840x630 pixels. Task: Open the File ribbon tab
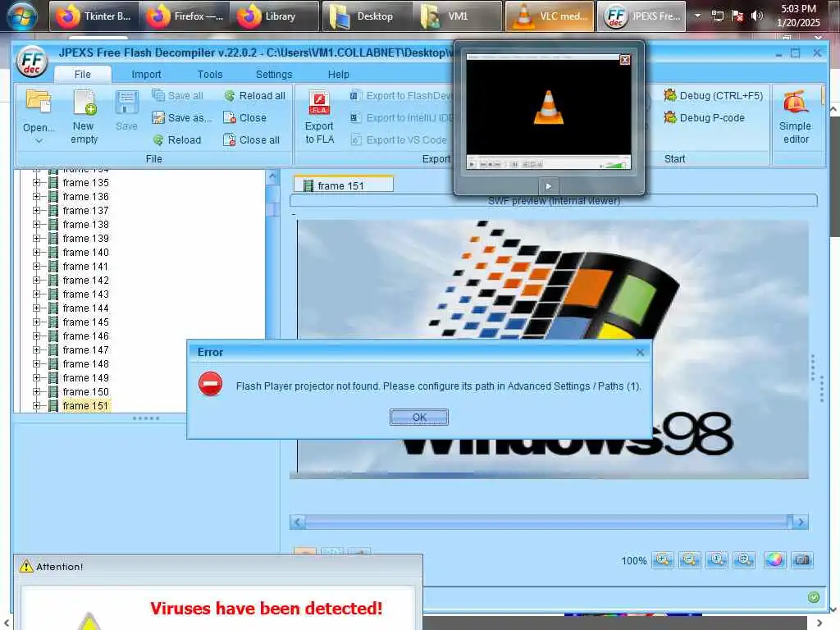(83, 75)
